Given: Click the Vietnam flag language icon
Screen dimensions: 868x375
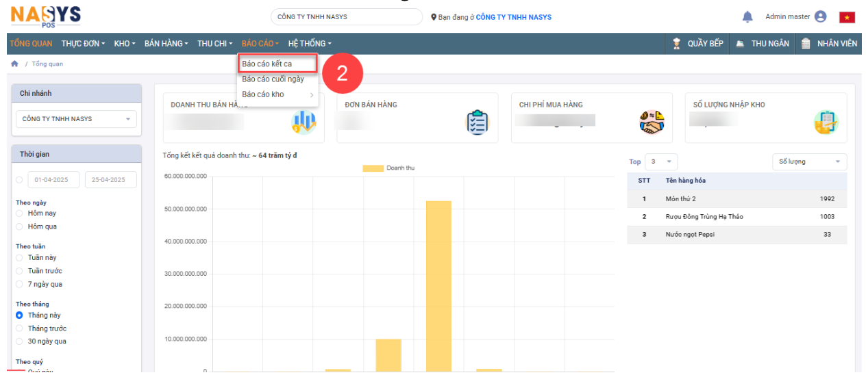Looking at the screenshot, I should [847, 18].
